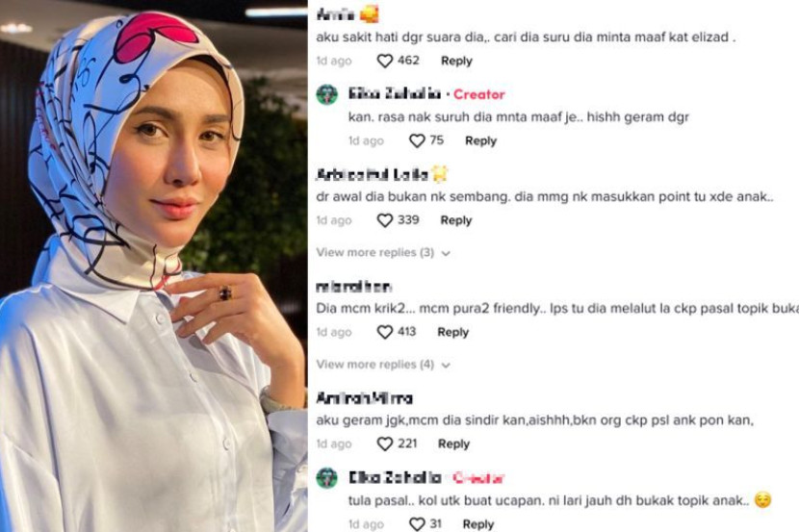This screenshot has width=799, height=532.
Task: Reply to 'aku geram jgk' comment
Action: coord(453,443)
